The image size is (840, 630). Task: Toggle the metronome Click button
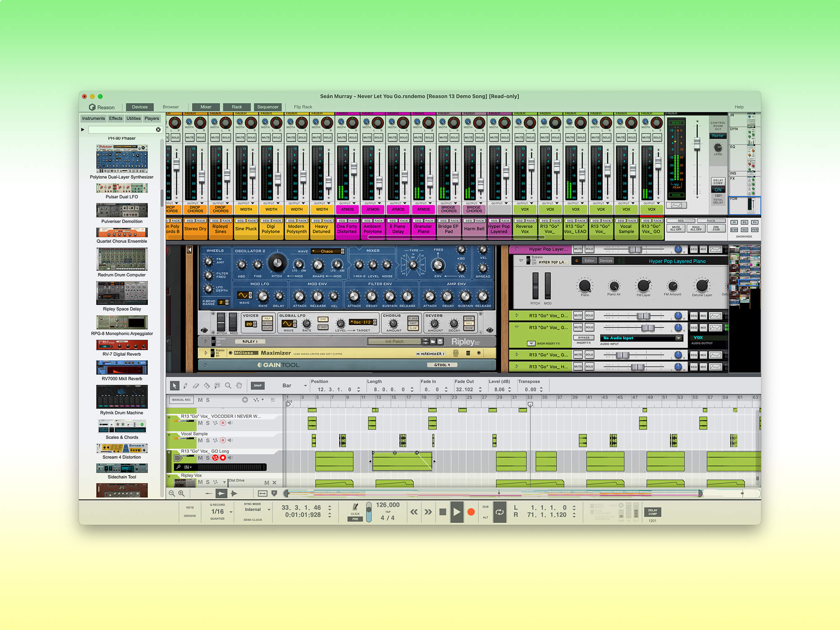point(355,508)
